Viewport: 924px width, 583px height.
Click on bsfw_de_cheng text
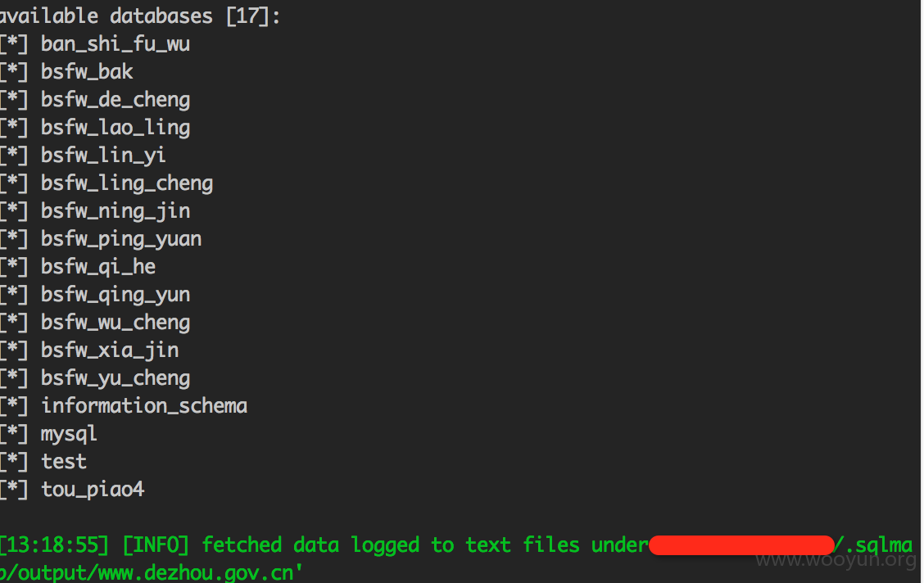pyautogui.click(x=115, y=100)
